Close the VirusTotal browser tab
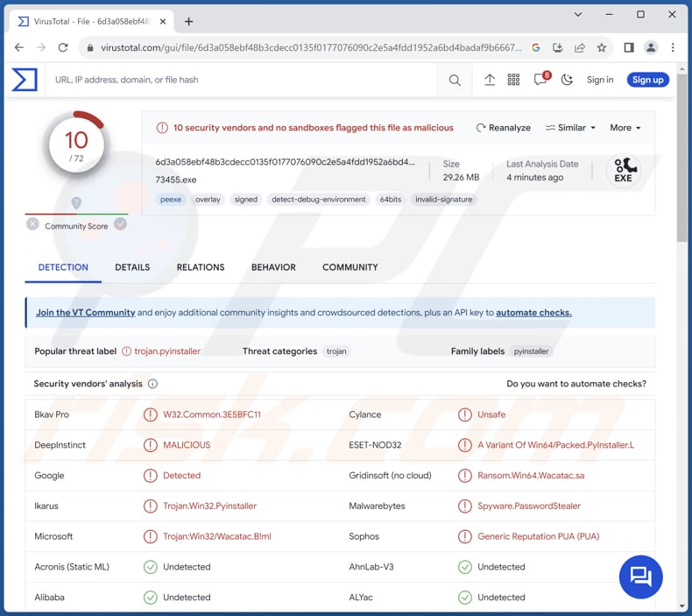 [x=163, y=21]
